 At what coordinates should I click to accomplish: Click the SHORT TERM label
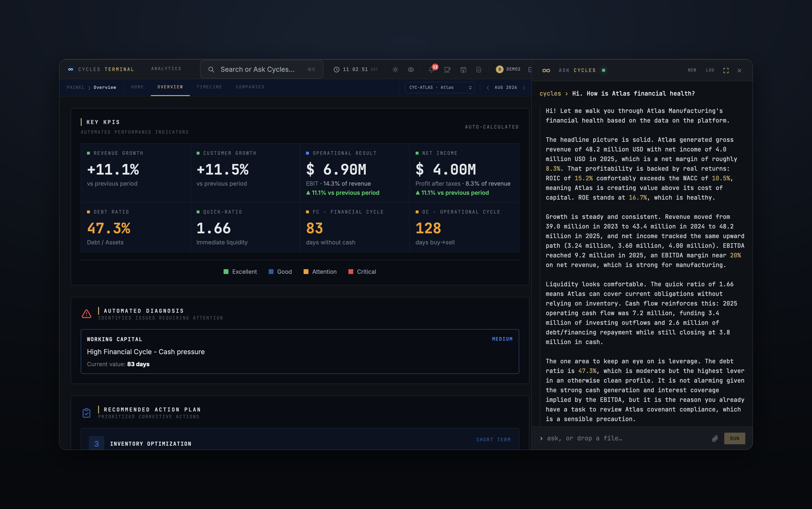click(x=493, y=440)
